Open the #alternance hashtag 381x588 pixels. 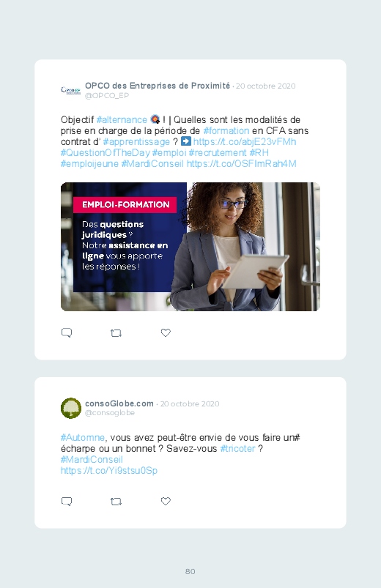coord(122,119)
